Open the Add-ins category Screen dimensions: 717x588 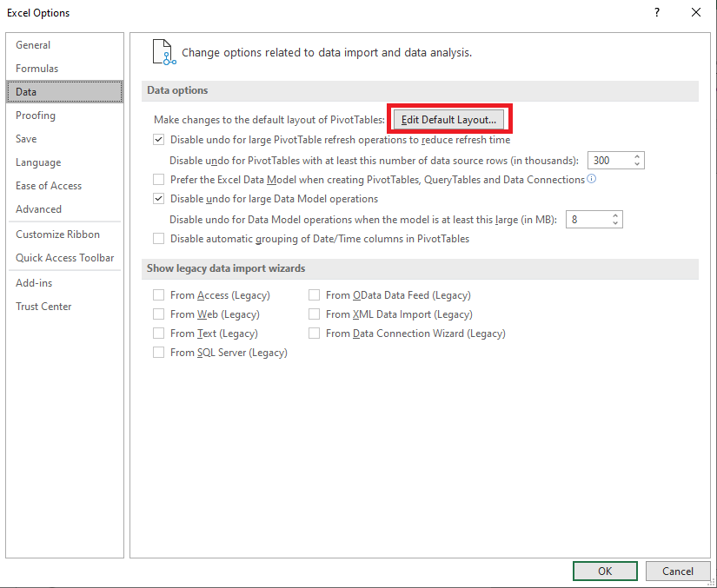[64, 283]
